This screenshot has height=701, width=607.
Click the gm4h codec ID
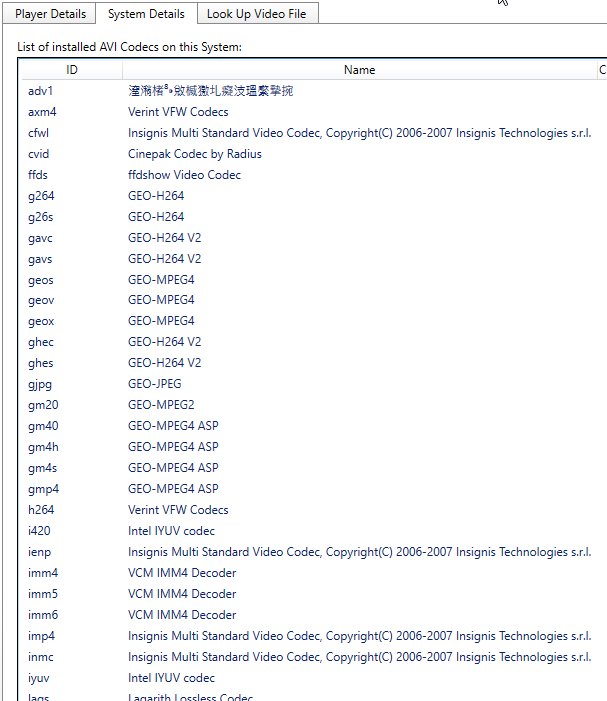click(x=43, y=447)
